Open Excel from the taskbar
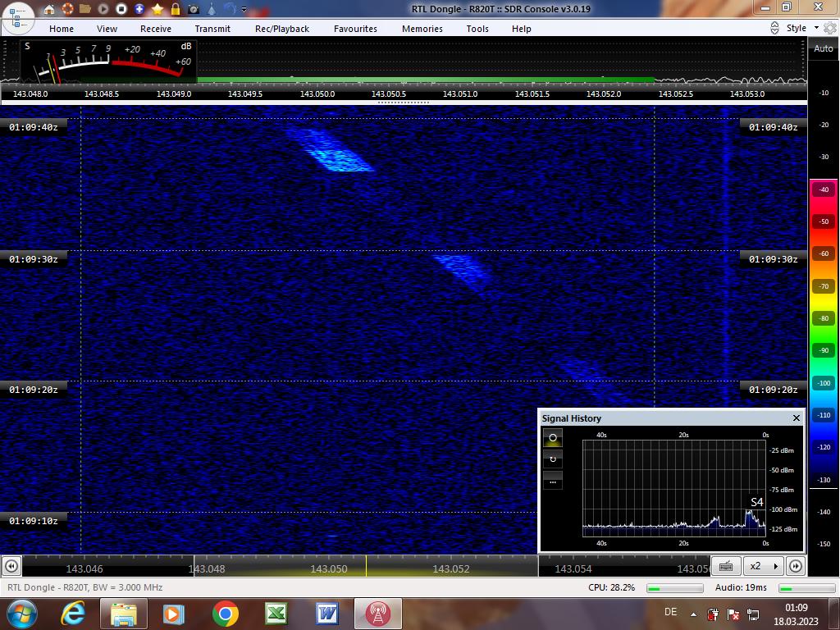The height and width of the screenshot is (630, 840). [x=276, y=614]
